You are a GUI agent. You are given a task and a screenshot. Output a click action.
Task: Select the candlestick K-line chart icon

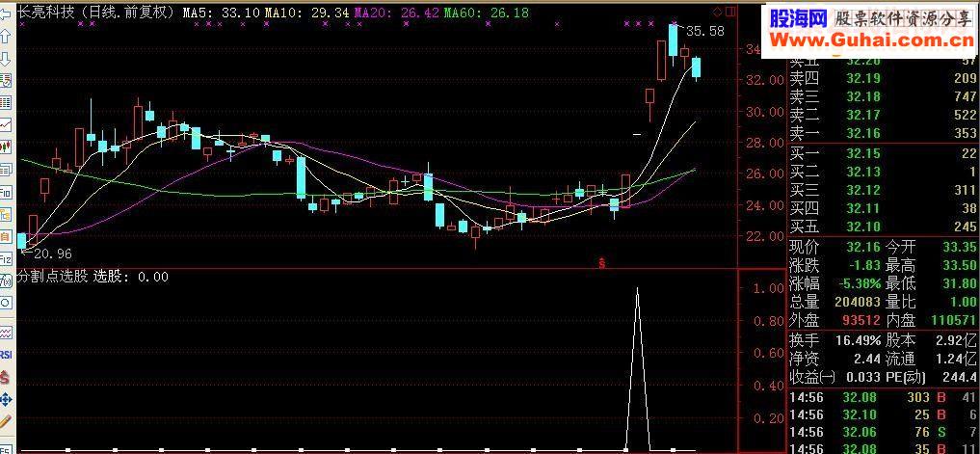coord(5,147)
